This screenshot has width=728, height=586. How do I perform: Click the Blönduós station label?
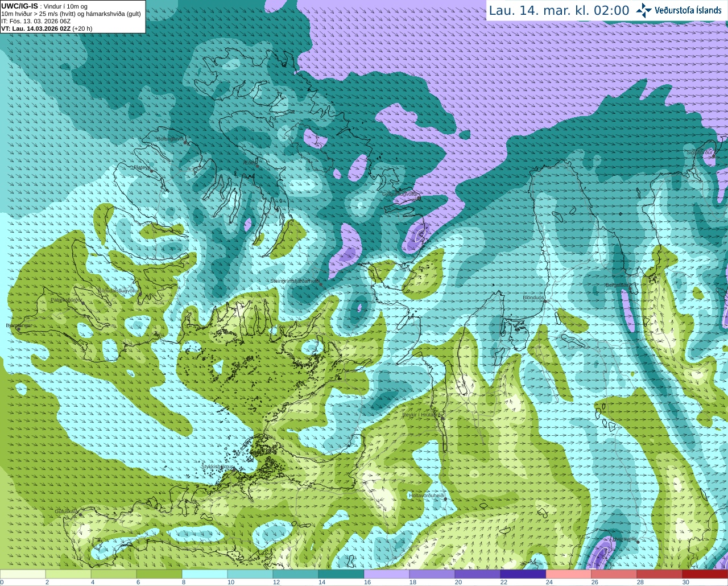[x=533, y=298]
